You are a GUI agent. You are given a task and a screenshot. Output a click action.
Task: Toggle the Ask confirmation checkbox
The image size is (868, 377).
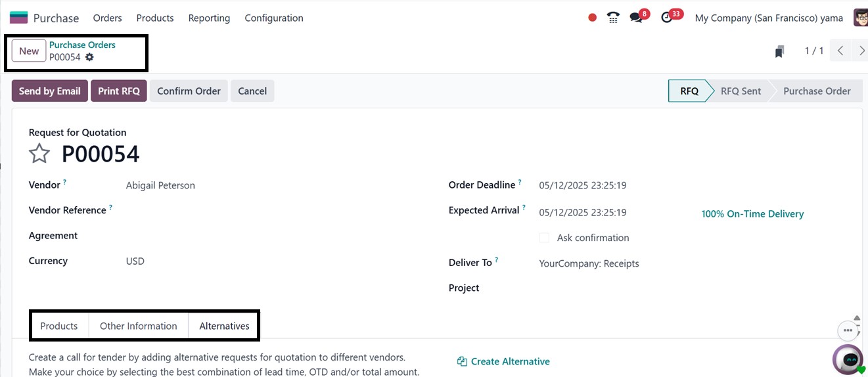tap(544, 238)
